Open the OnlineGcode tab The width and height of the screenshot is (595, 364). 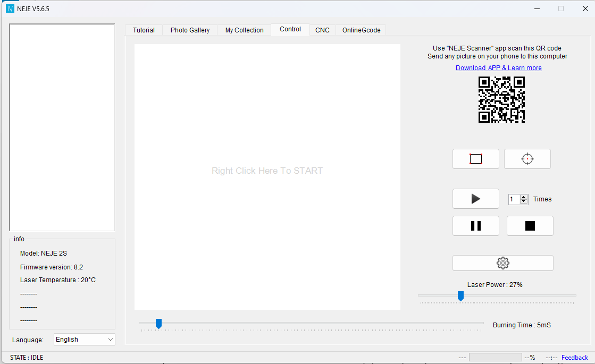coord(361,30)
